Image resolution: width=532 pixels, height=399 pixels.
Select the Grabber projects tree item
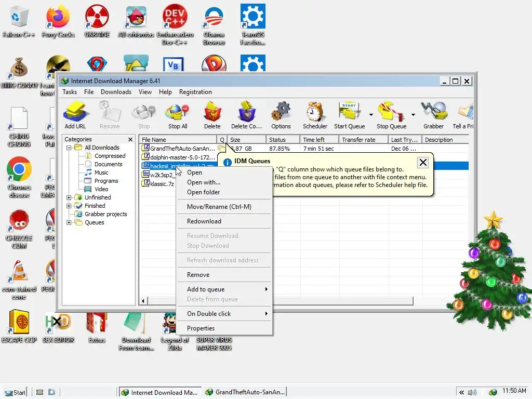point(105,214)
